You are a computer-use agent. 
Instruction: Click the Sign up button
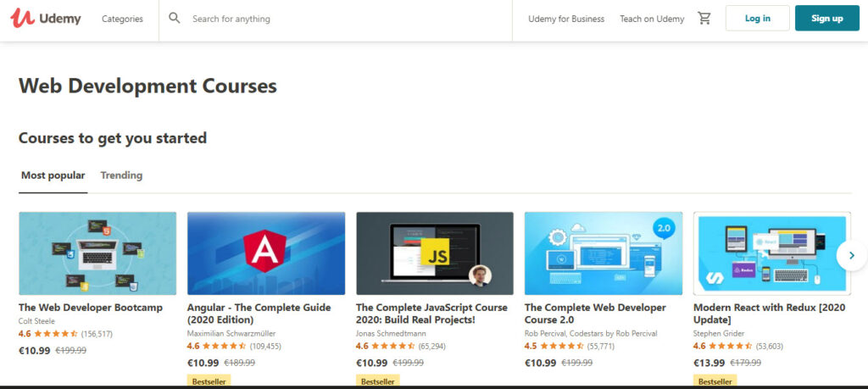(827, 19)
